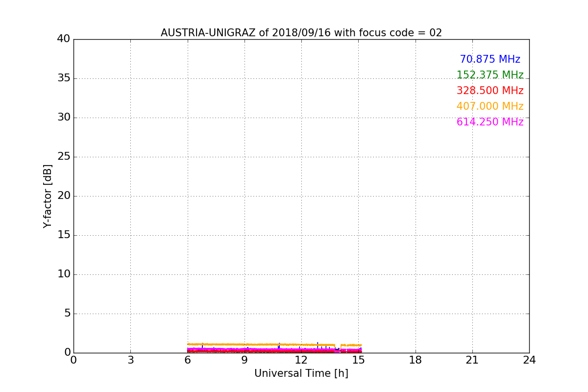
Task: Click the Y-factor [dB] axis label
Action: coord(48,196)
